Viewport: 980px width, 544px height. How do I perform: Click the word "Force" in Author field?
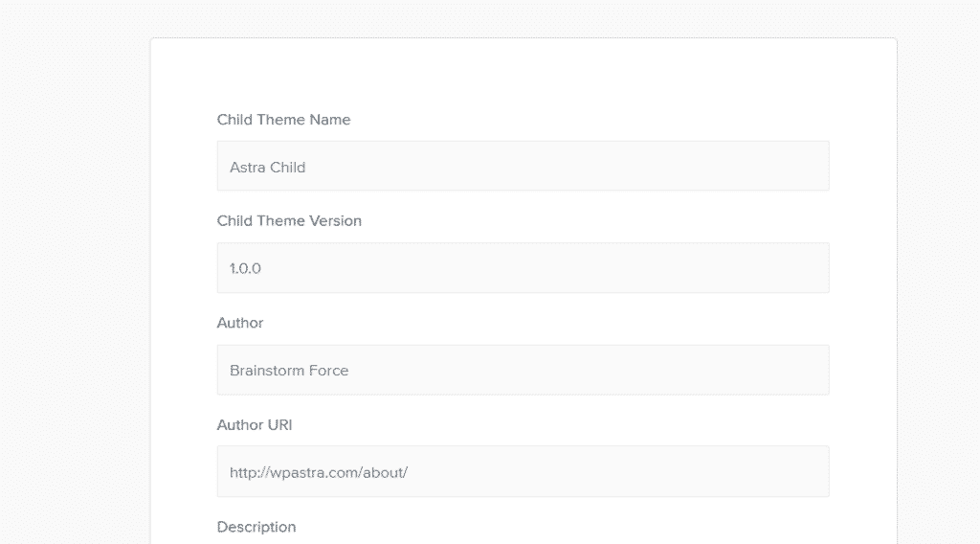pos(329,371)
